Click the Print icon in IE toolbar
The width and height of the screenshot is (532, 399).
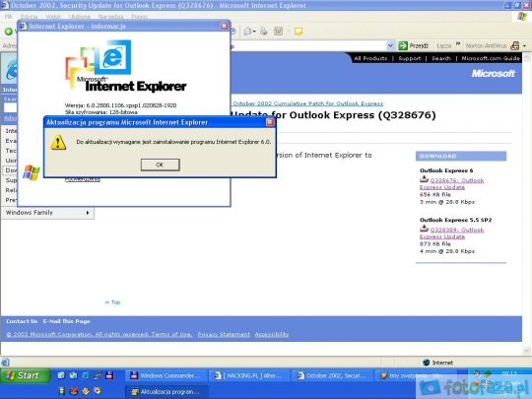tap(264, 32)
